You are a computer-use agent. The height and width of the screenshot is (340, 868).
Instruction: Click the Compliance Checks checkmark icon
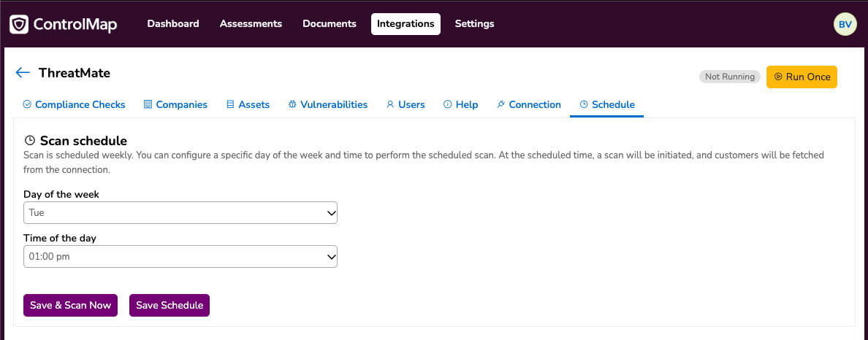pos(26,104)
